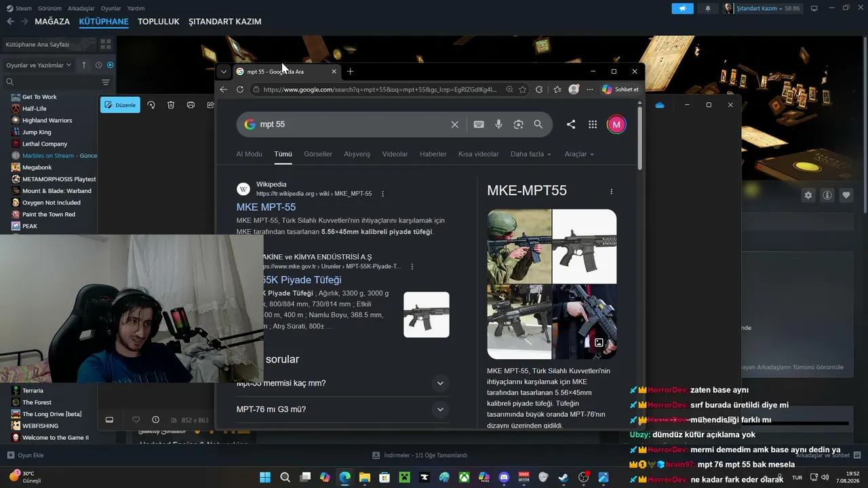
Task: Click the Oyun Ekle button
Action: (26, 455)
